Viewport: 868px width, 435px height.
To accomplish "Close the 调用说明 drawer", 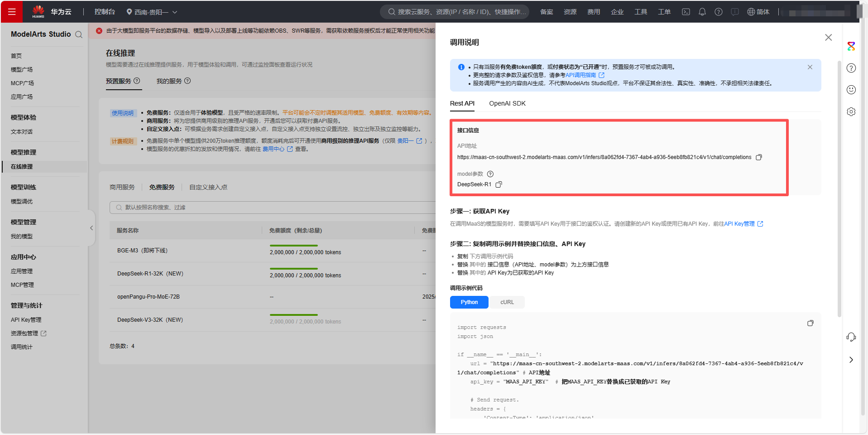I will (828, 38).
